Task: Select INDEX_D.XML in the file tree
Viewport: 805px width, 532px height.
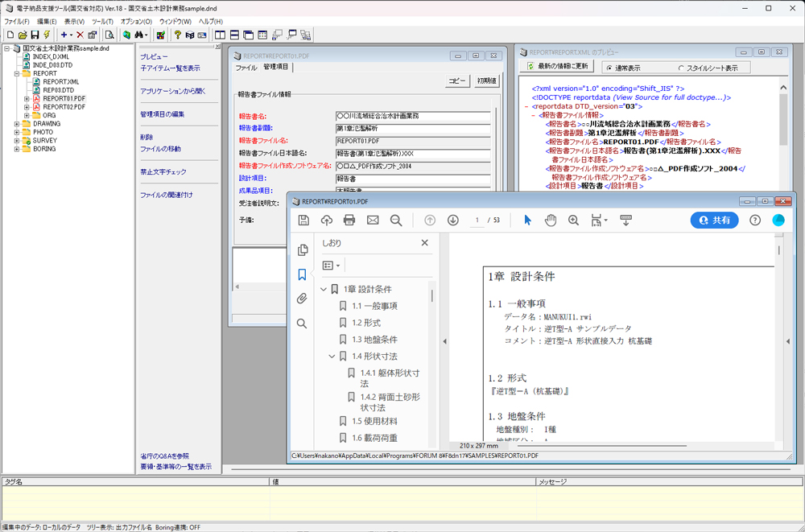Action: [50, 56]
